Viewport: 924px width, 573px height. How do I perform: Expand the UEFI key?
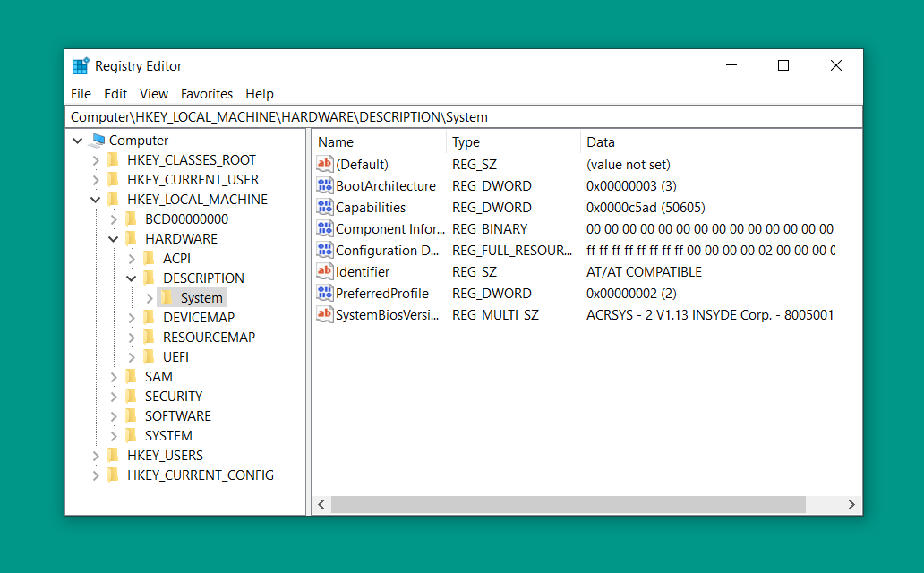(132, 357)
